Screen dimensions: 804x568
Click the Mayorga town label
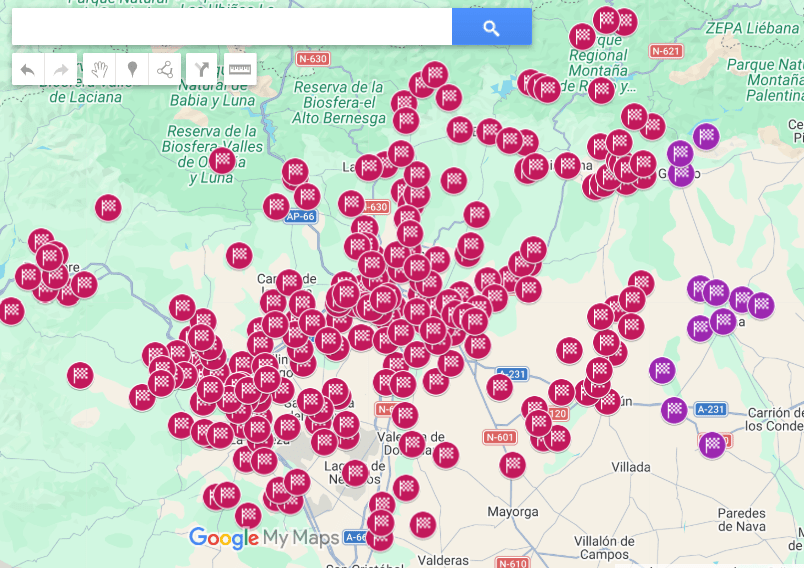[x=513, y=512]
